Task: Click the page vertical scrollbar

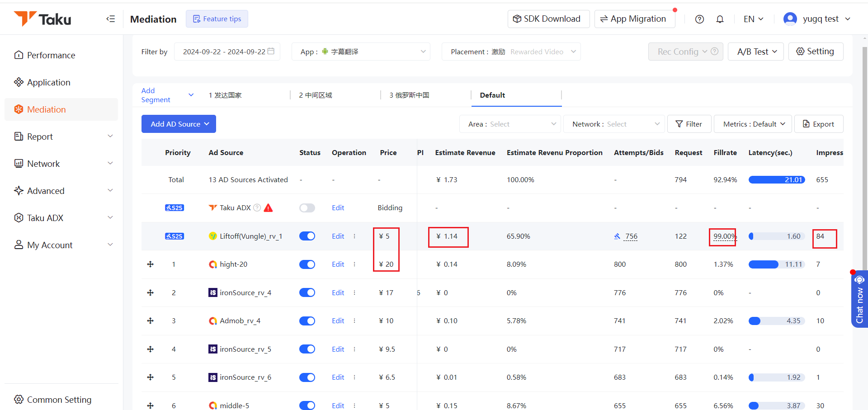Action: (865, 158)
